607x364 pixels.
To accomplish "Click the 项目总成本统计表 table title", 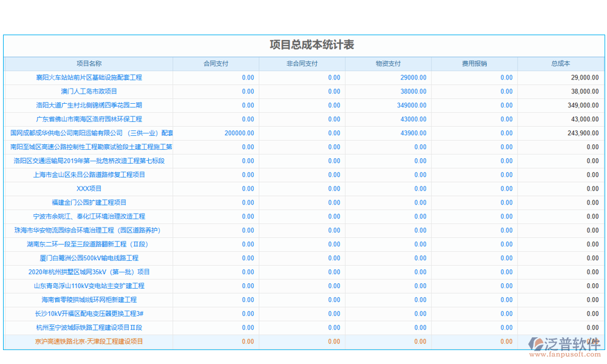I will click(303, 45).
